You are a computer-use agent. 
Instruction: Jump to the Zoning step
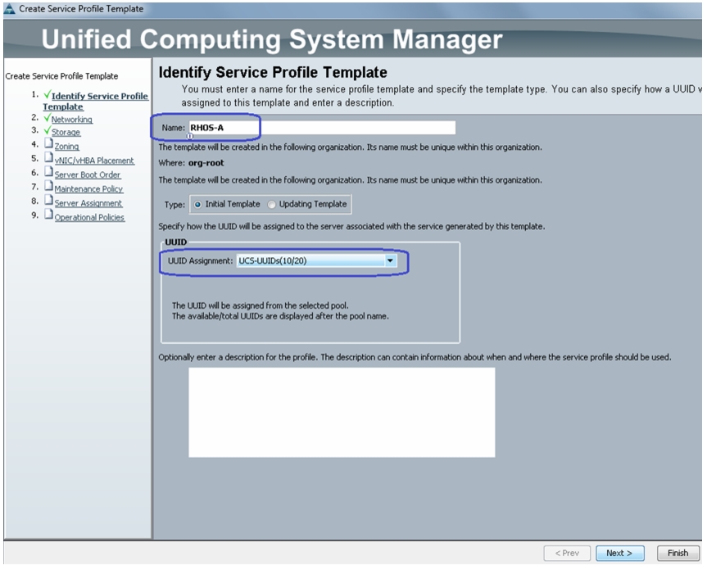66,147
